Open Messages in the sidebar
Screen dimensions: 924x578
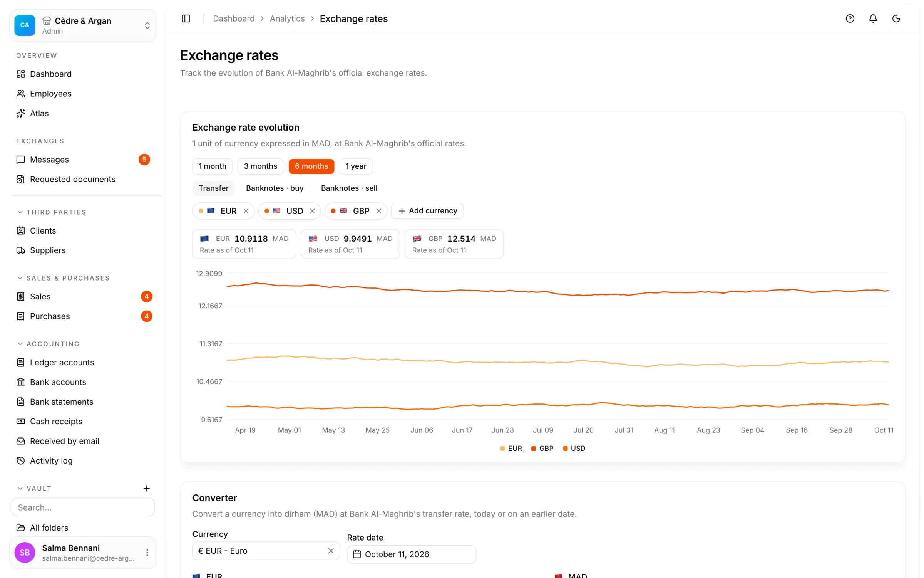click(x=84, y=160)
